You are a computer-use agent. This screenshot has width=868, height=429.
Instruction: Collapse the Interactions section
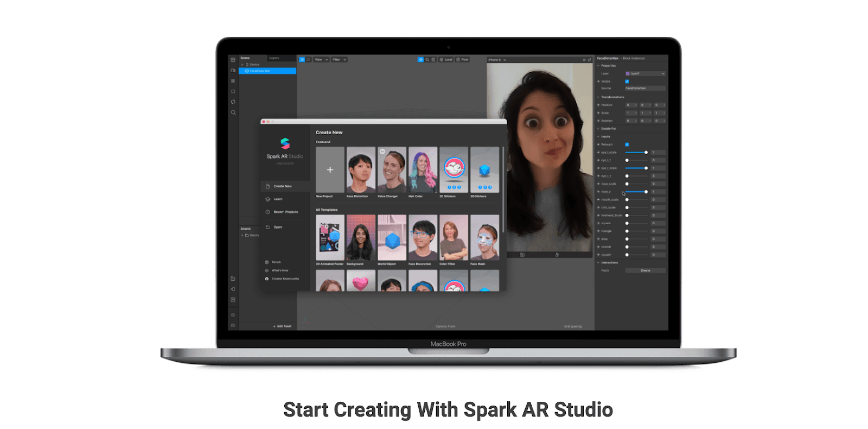click(598, 263)
